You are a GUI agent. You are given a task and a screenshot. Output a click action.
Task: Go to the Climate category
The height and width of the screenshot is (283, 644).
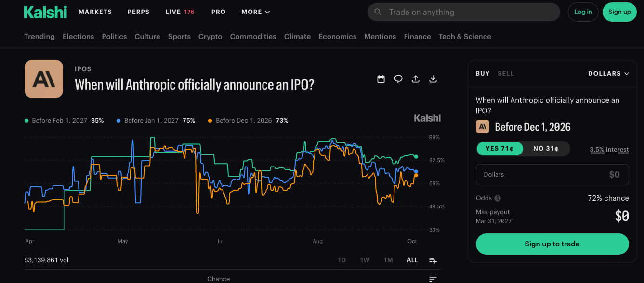click(x=298, y=37)
